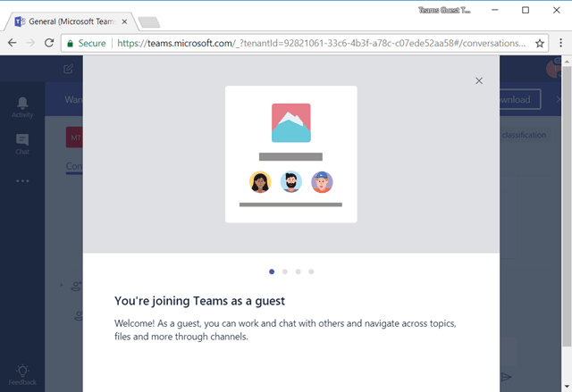The height and width of the screenshot is (392, 572).
Task: Click the page vertical scrollbar
Action: pyautogui.click(x=567, y=206)
